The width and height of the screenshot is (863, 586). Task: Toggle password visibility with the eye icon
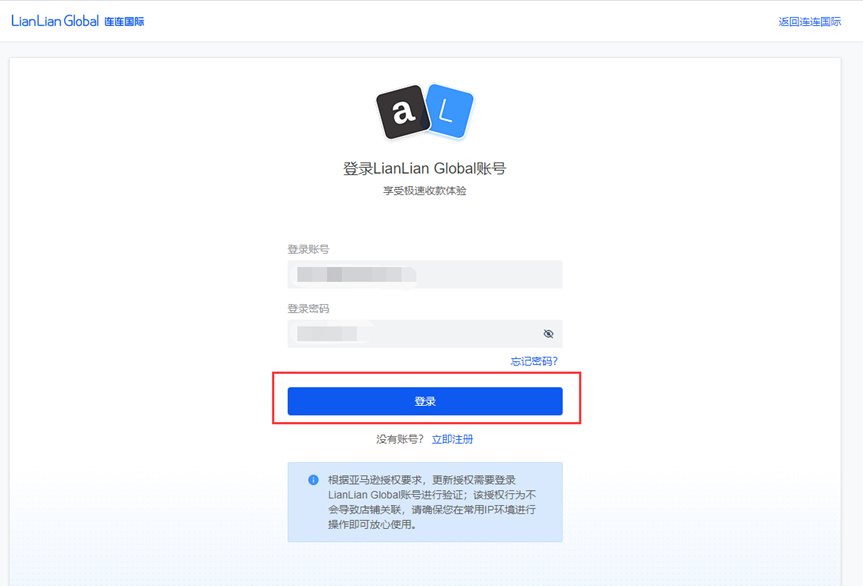(x=548, y=333)
